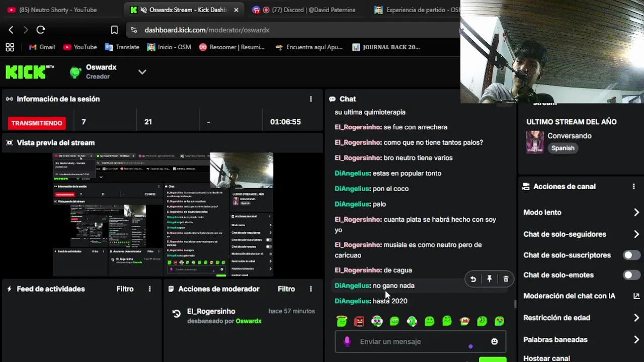
Task: Open the Acciones de moderador three-dot menu
Action: [x=311, y=289]
